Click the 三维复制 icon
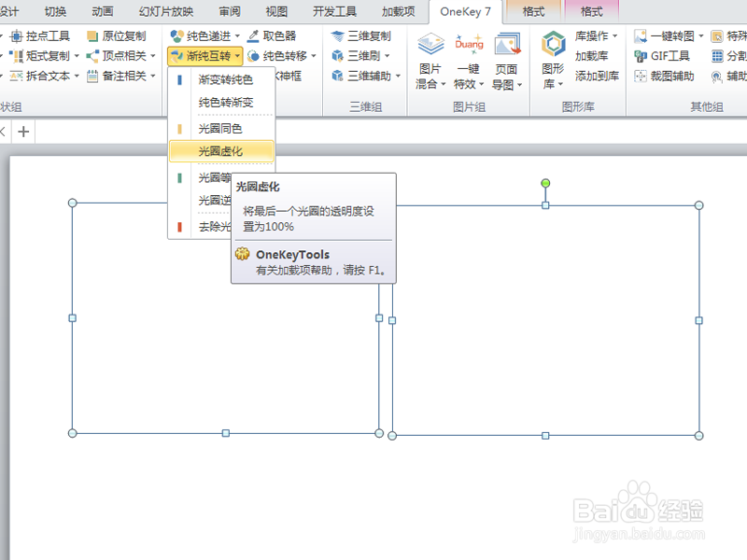747x560 pixels. 337,36
